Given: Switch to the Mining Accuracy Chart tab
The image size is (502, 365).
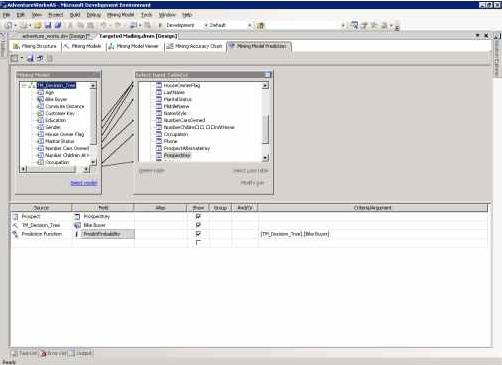Looking at the screenshot, I should [194, 46].
